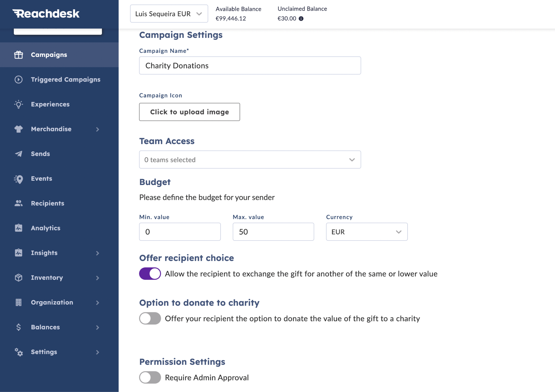Navigate to Sends in the sidebar

click(x=59, y=154)
